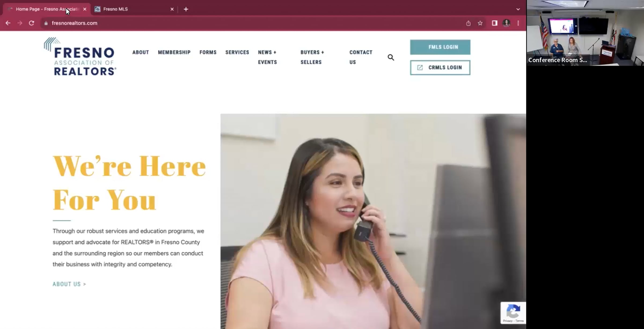Open the News + Events menu
Viewport: 644px width, 329px height.
pos(267,57)
